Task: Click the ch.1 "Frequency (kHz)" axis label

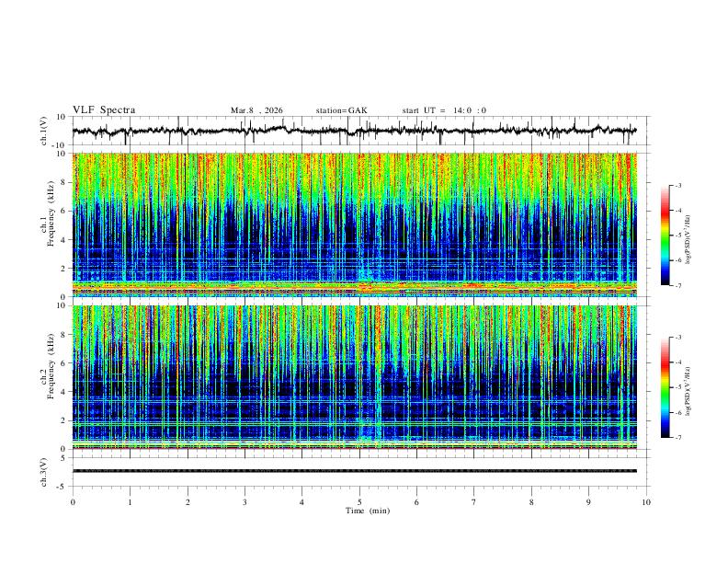Action: (51, 214)
